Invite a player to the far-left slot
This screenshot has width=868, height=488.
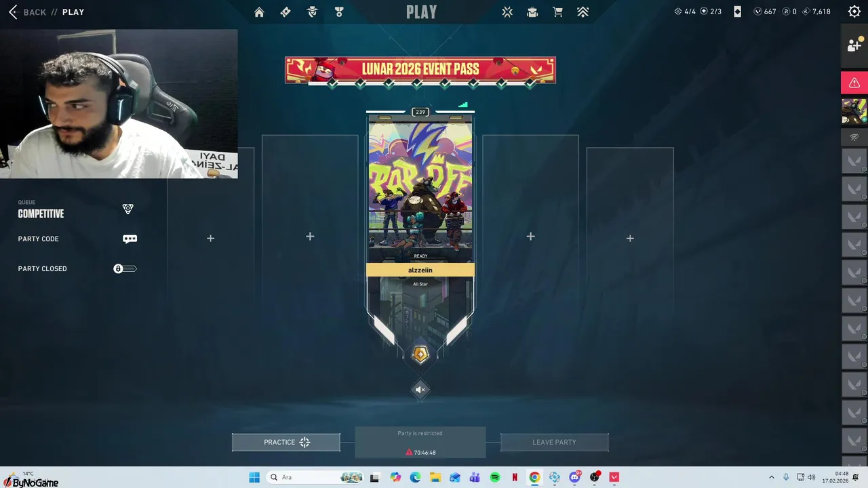(210, 239)
